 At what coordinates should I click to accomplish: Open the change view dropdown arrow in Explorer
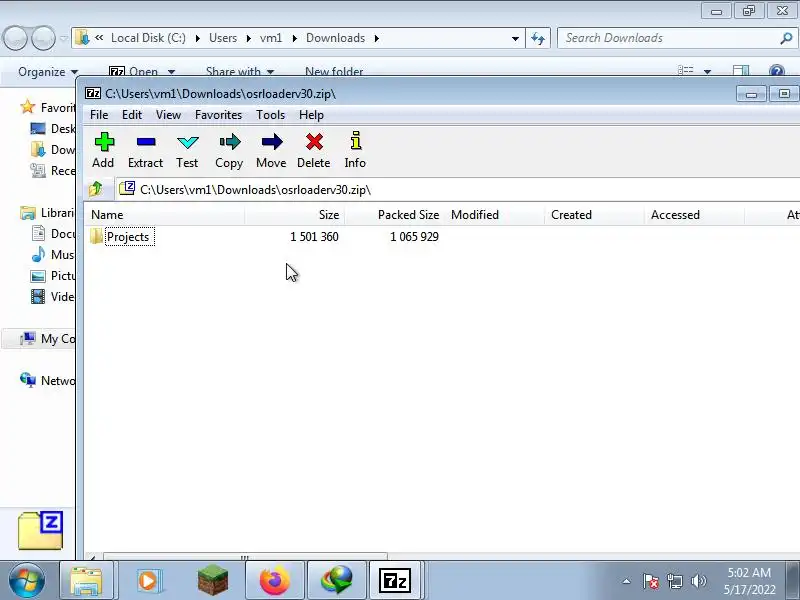click(707, 72)
